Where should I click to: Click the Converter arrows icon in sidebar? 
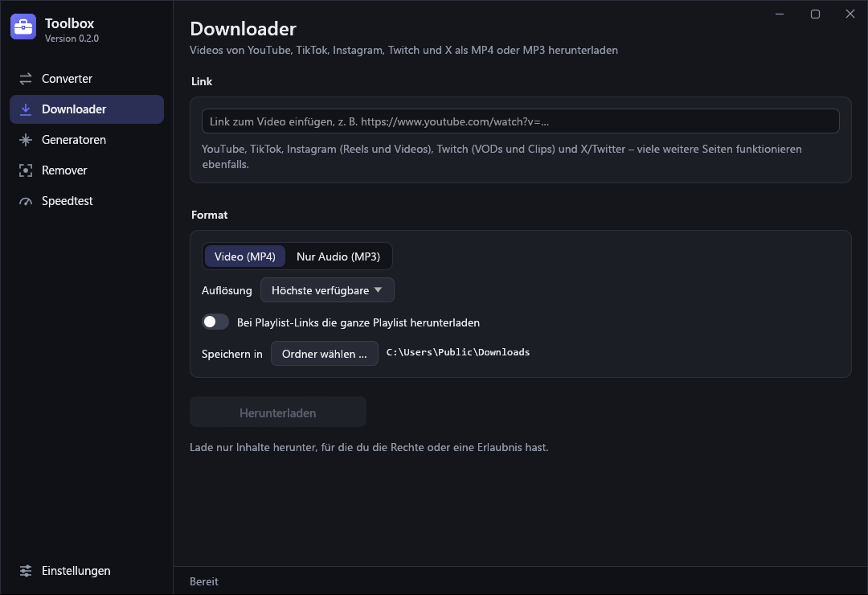(x=26, y=79)
